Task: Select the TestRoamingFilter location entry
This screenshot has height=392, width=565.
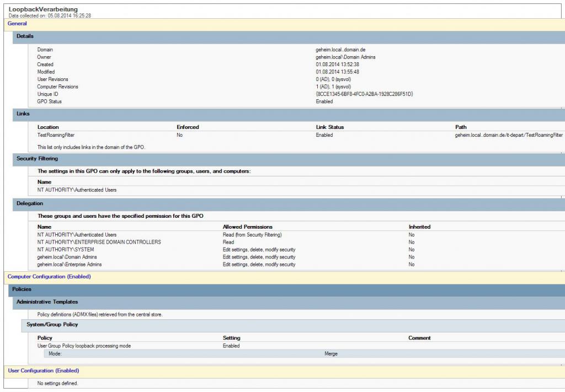Action: pos(56,135)
